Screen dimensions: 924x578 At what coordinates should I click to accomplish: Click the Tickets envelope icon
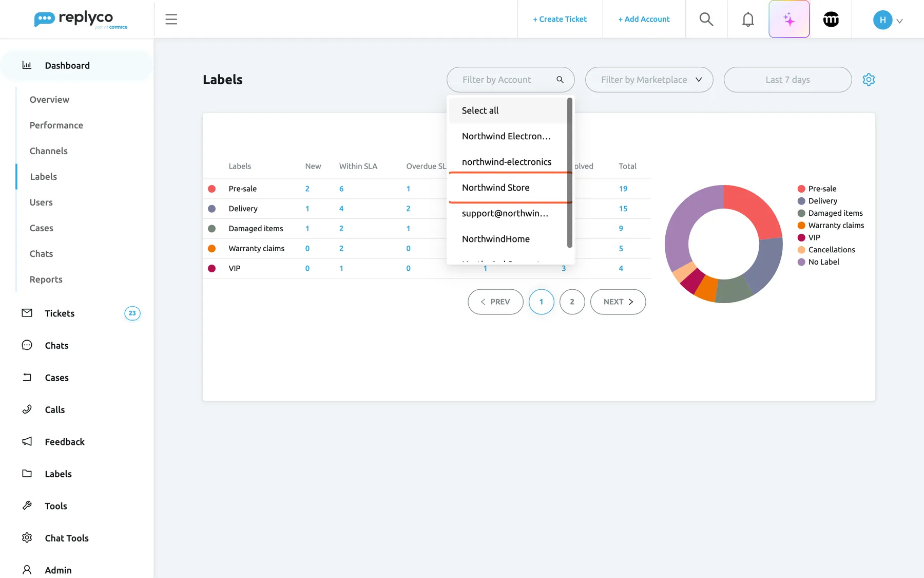point(27,313)
